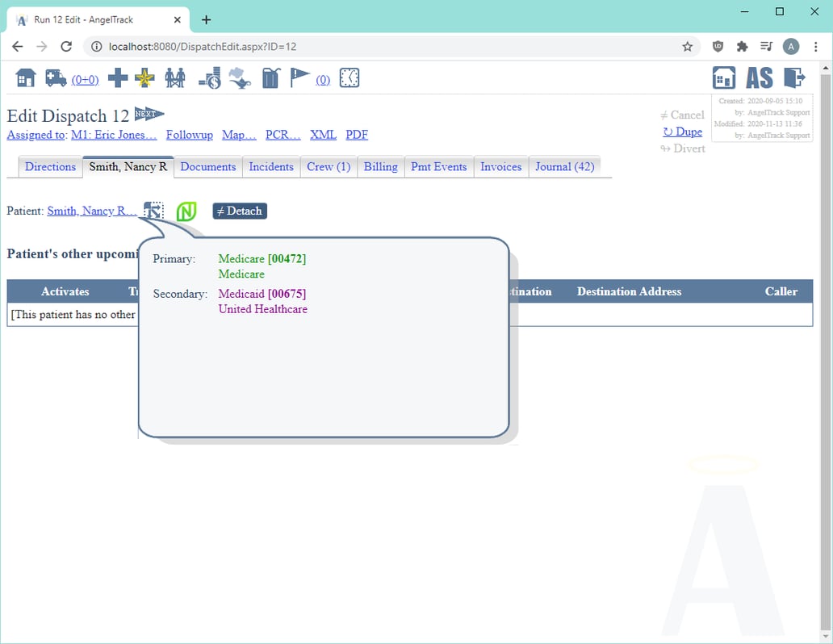Image resolution: width=833 pixels, height=644 pixels.
Task: Toggle the bookmark star in the address bar
Action: [x=688, y=48]
